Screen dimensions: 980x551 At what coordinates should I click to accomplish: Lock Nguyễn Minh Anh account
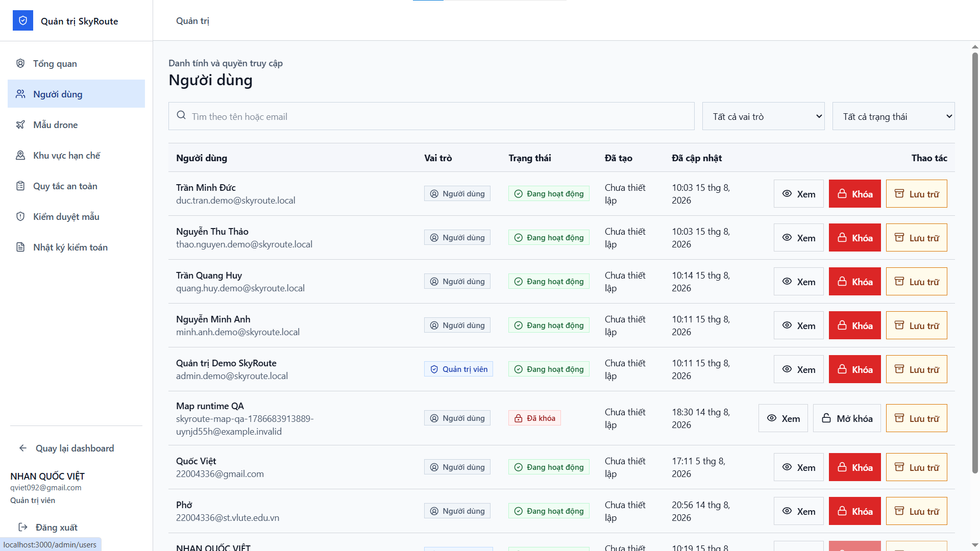tap(854, 325)
